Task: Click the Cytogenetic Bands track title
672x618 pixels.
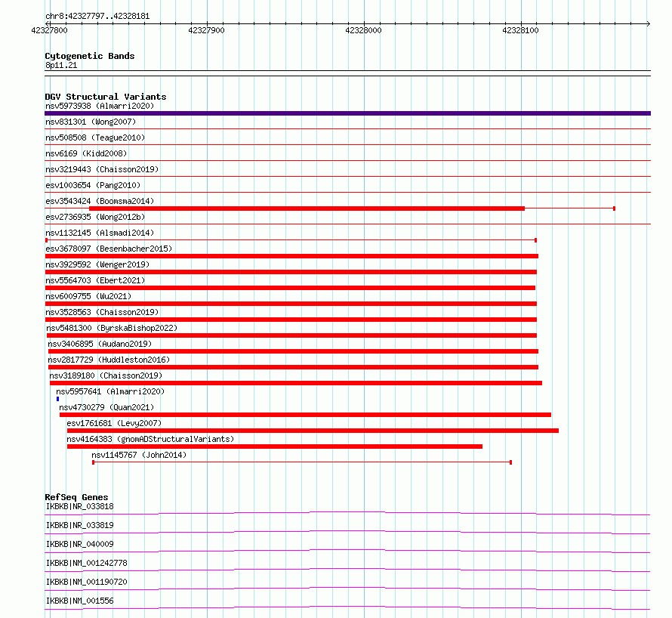Action: pos(90,56)
